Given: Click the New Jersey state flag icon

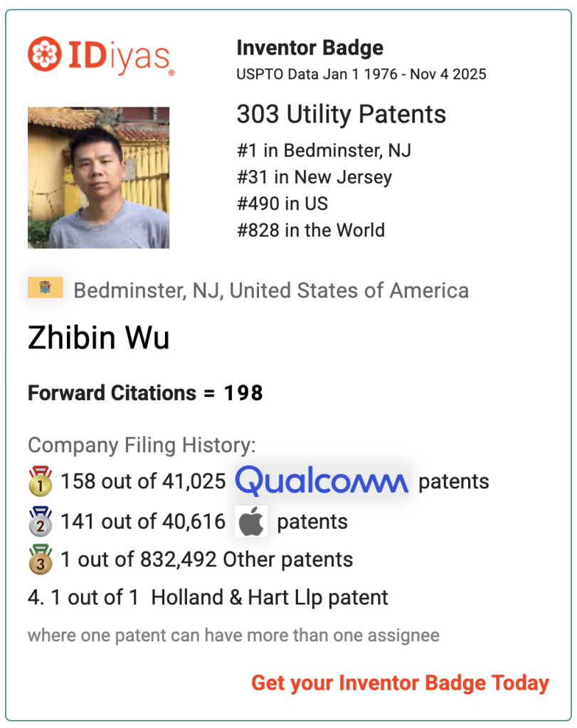Looking at the screenshot, I should click(x=45, y=288).
